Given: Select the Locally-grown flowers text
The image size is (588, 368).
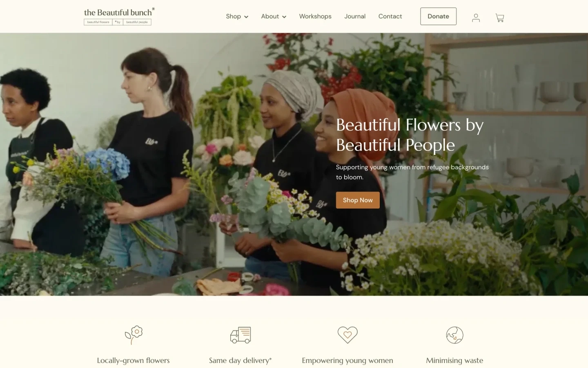Looking at the screenshot, I should click(133, 360).
